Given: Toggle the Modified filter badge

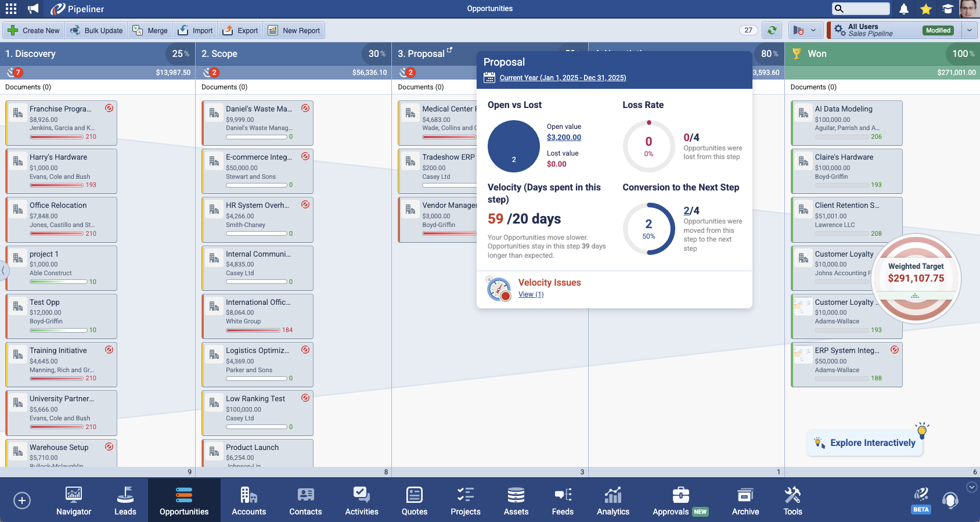Looking at the screenshot, I should click(x=938, y=30).
